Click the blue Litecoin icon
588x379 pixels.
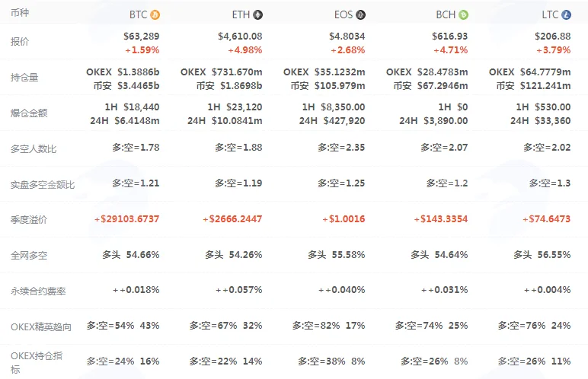point(566,14)
